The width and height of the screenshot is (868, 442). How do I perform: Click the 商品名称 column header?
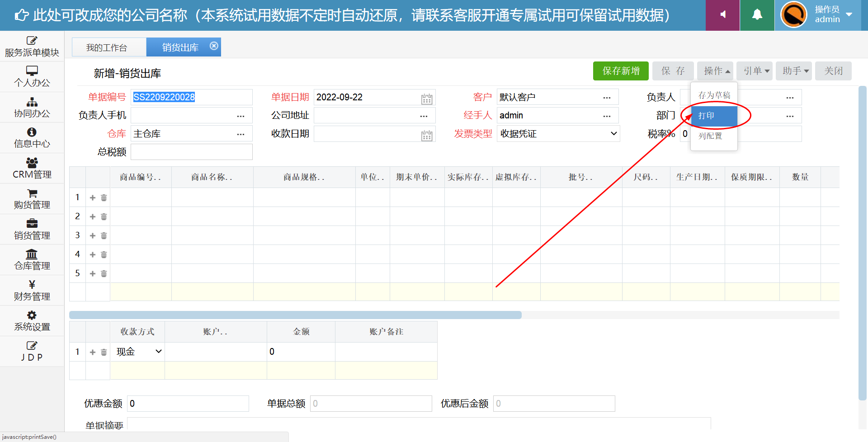pyautogui.click(x=212, y=177)
